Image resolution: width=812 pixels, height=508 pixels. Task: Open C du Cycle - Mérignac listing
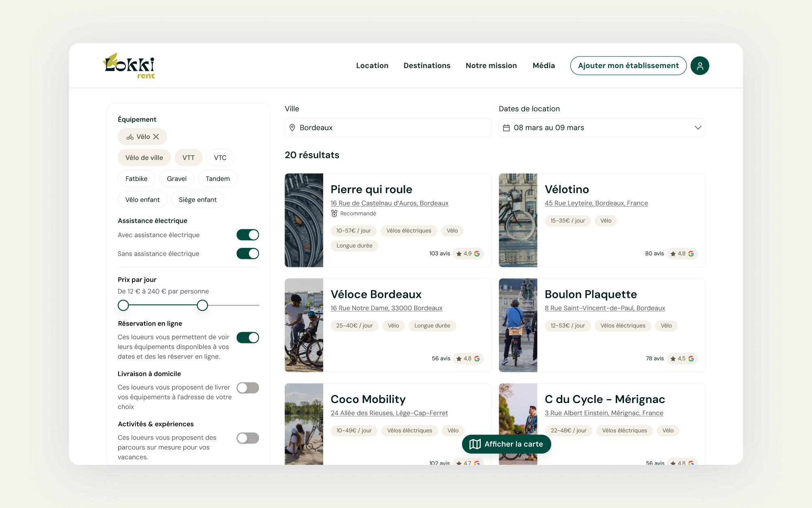[x=605, y=399]
